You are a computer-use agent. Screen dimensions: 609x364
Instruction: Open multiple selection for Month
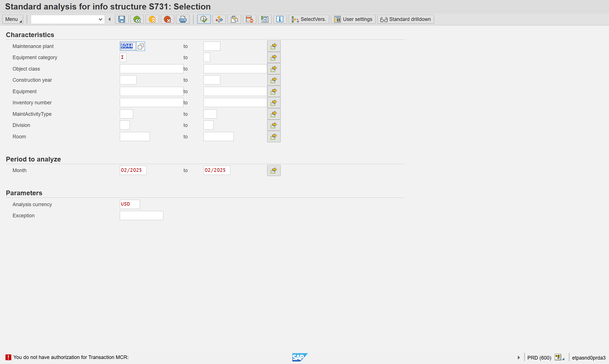274,170
